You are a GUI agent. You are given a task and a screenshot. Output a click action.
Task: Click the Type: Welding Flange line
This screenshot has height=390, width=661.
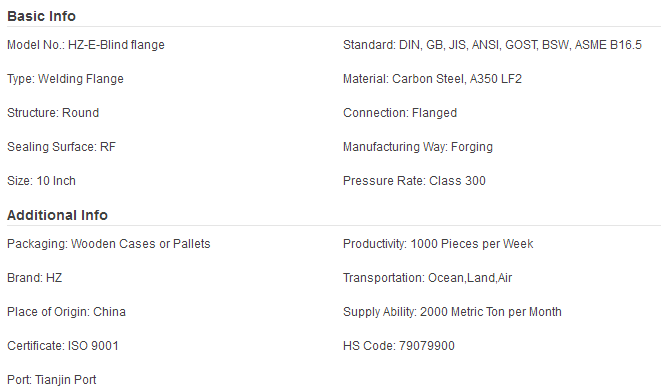(x=65, y=79)
